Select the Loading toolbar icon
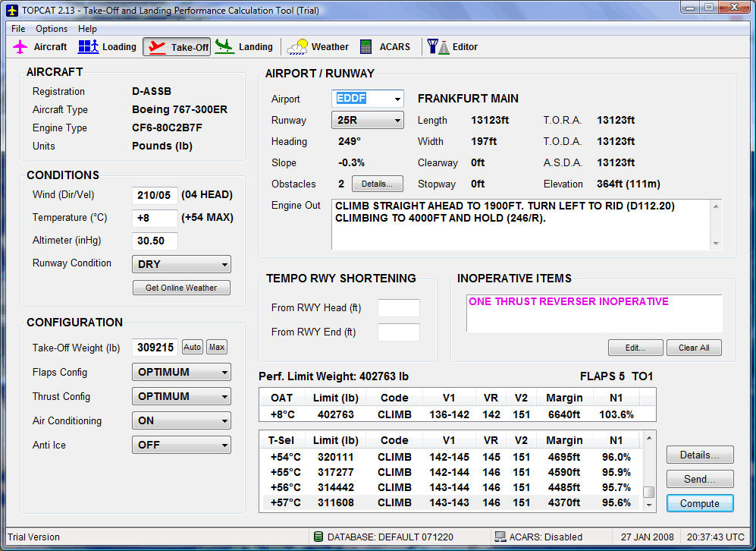 tap(89, 47)
